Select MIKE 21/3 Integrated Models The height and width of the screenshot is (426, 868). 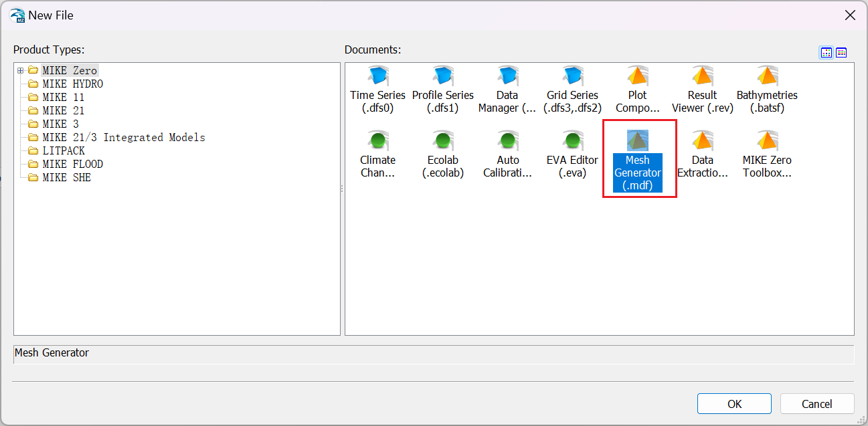pyautogui.click(x=124, y=137)
